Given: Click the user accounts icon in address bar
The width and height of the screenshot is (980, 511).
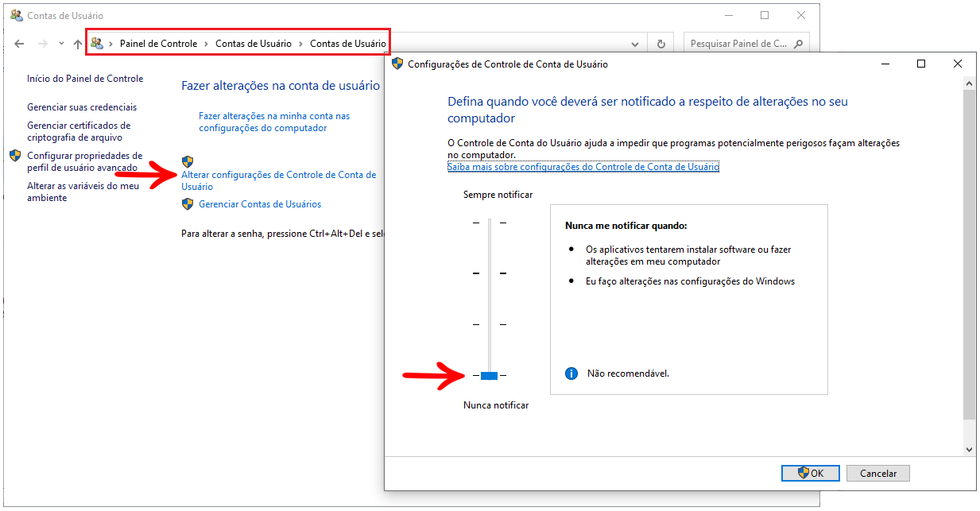Looking at the screenshot, I should 97,44.
